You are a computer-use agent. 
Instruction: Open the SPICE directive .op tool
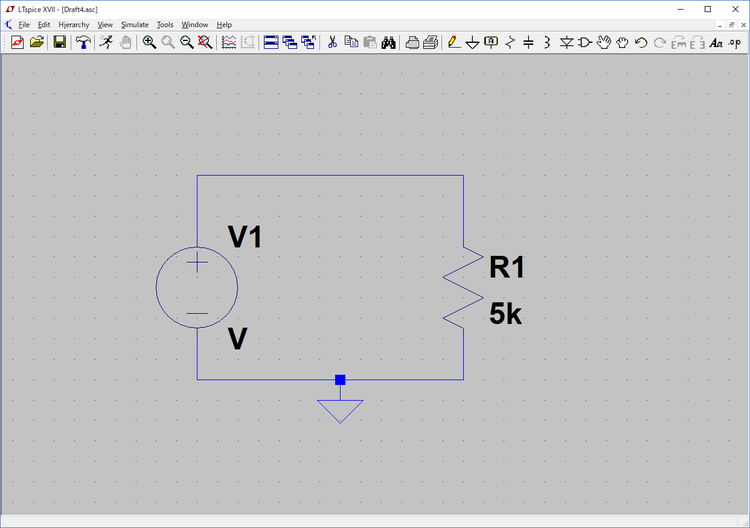[734, 42]
